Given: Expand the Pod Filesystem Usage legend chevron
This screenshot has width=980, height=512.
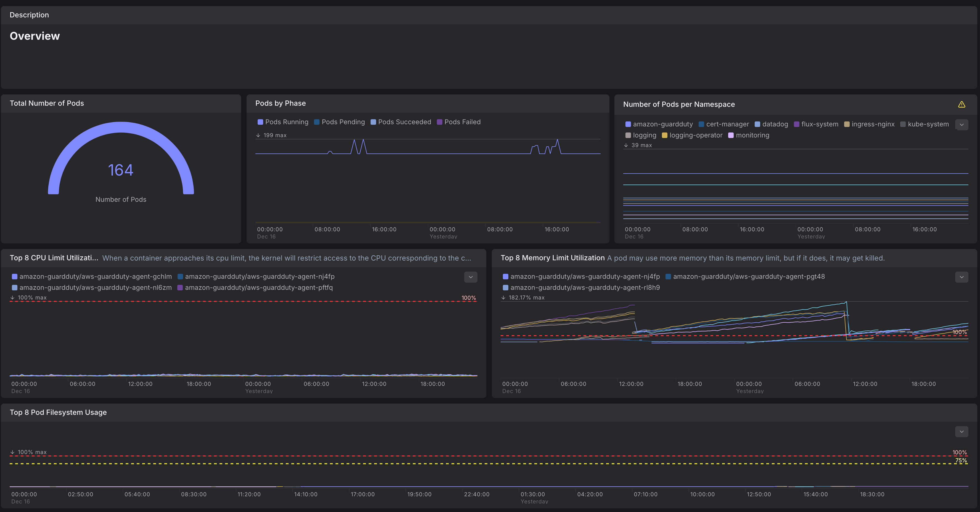Looking at the screenshot, I should (961, 431).
